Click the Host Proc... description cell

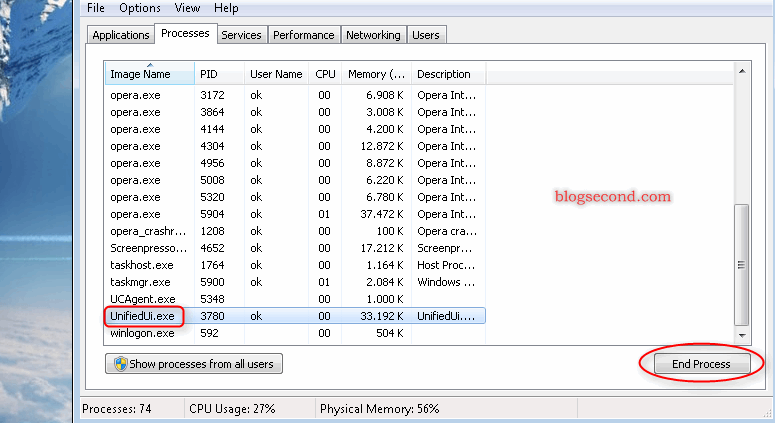point(446,265)
